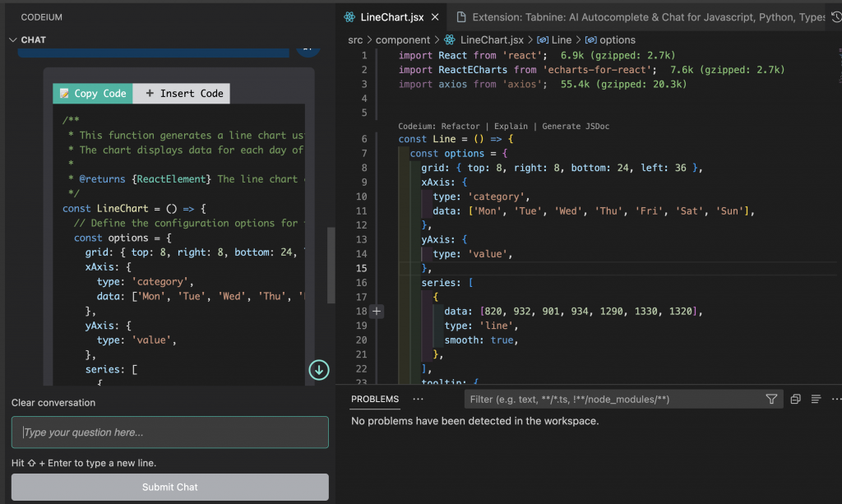Click the Submit Chat button
The width and height of the screenshot is (842, 504).
point(169,487)
